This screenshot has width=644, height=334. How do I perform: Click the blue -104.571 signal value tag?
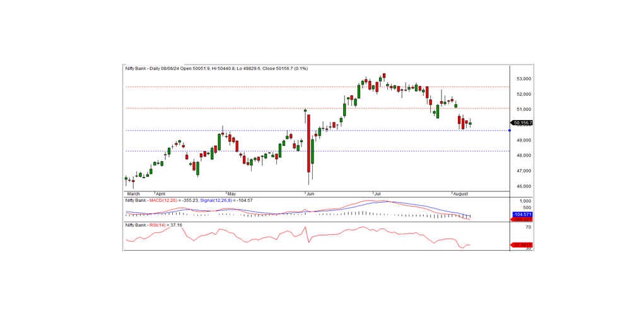[x=522, y=215]
